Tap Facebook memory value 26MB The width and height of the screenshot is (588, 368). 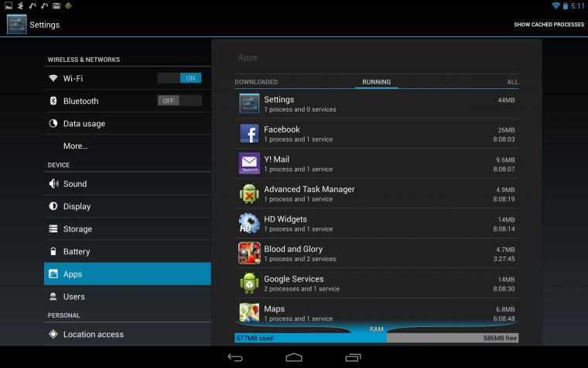coord(506,130)
